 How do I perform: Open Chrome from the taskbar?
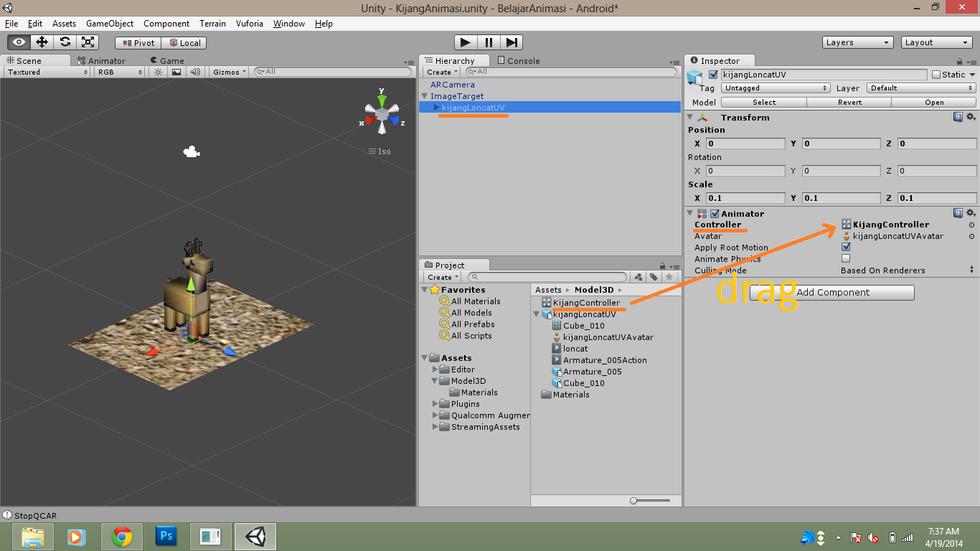122,536
